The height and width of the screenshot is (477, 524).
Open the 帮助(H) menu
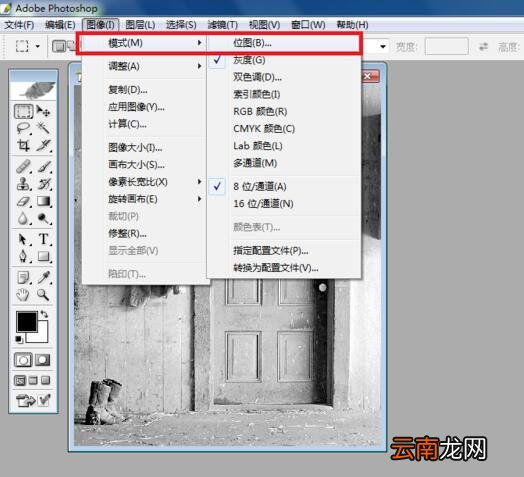(352, 25)
